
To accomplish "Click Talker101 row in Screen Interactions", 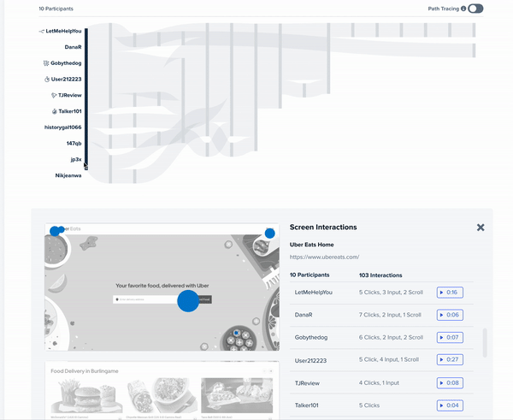I will (x=381, y=405).
